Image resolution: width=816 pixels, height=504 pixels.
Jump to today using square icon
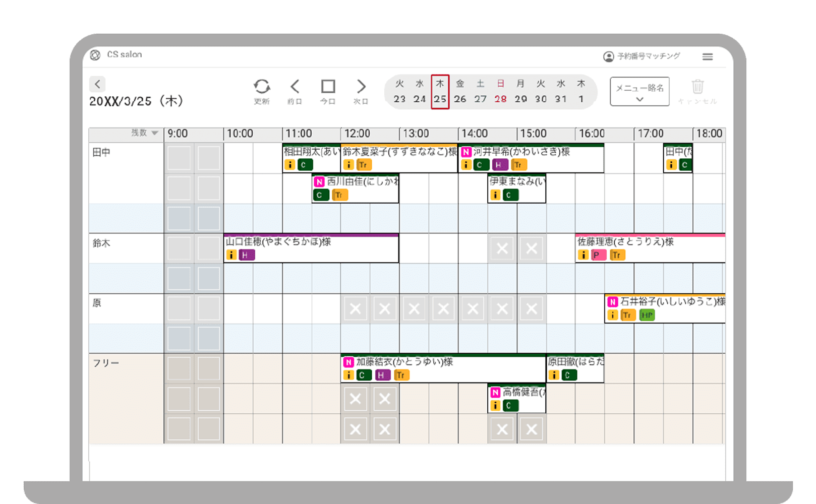point(328,87)
